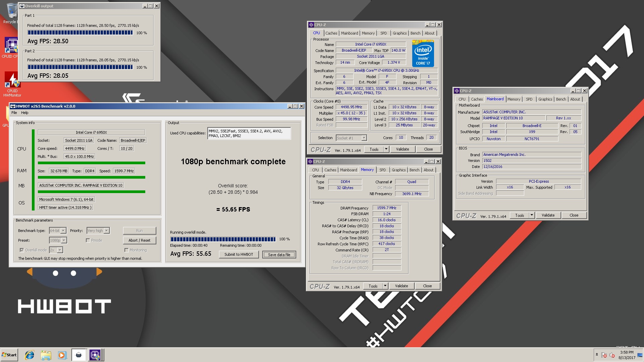Click Close in CPU-Z Mainboard window
The image size is (644, 362).
tap(574, 215)
